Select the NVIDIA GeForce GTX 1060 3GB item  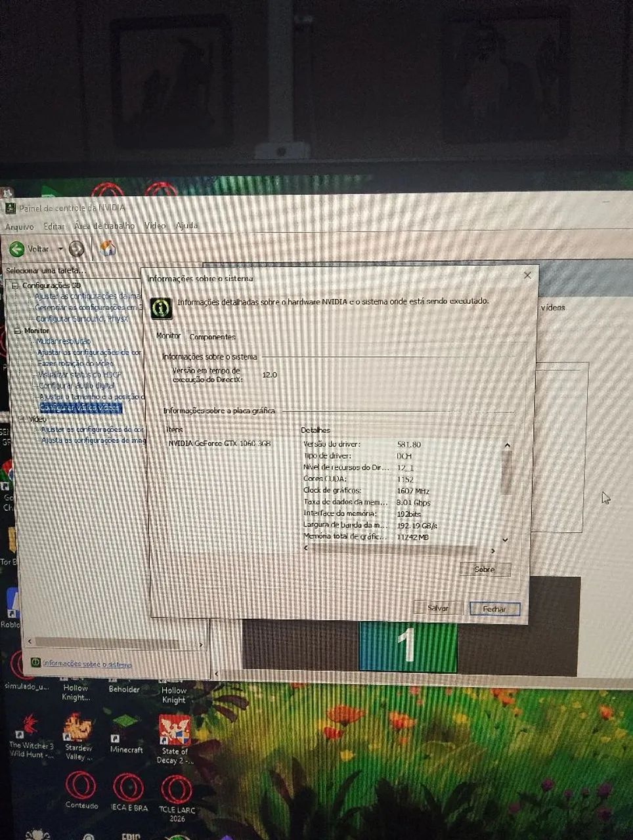point(219,444)
